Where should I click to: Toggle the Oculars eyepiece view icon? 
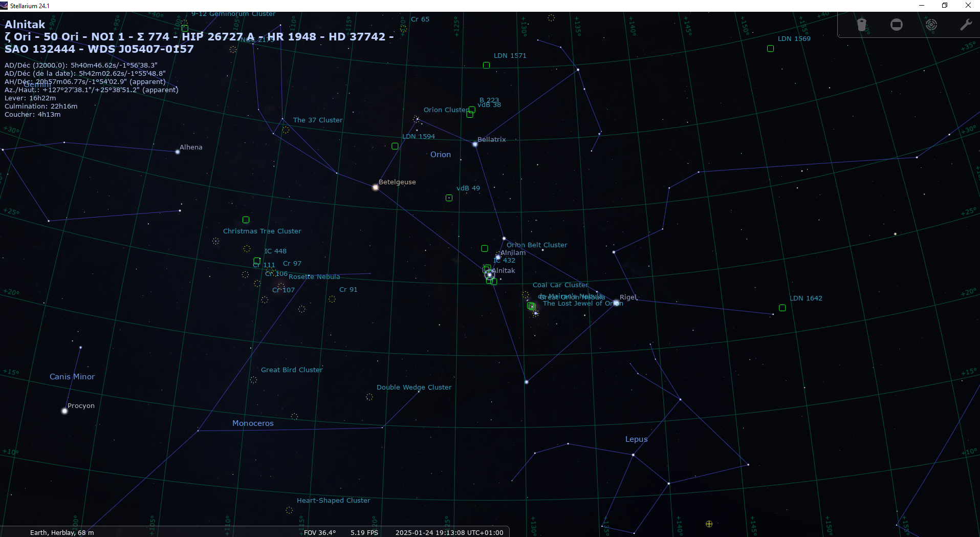point(862,25)
